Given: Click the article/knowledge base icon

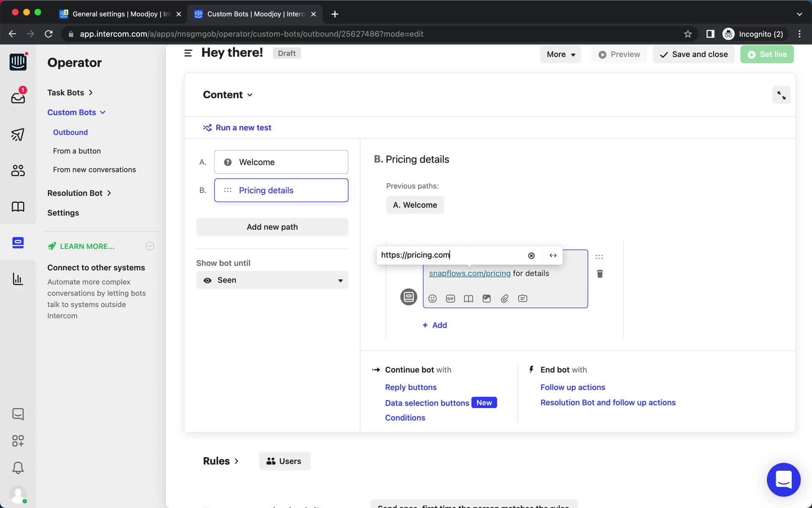Looking at the screenshot, I should click(468, 298).
